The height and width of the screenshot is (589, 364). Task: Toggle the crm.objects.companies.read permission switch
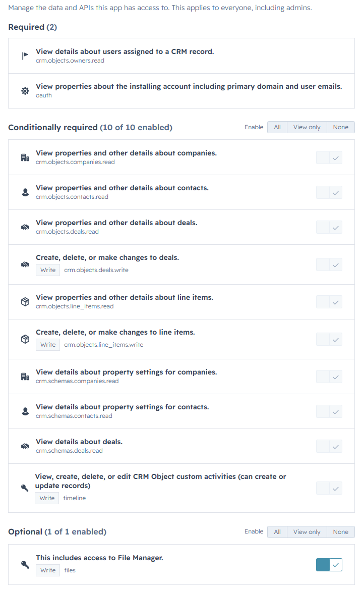point(329,158)
